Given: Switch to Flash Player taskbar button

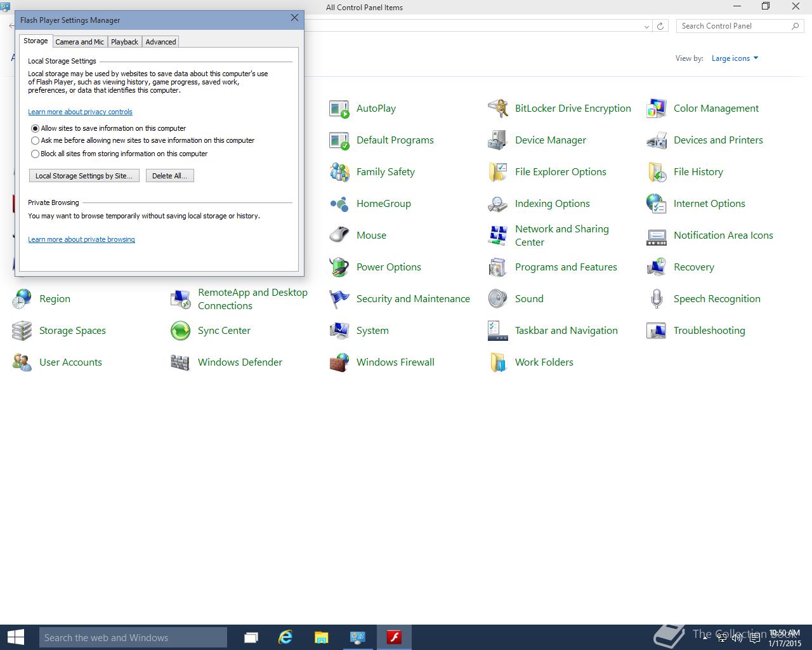Looking at the screenshot, I should 395,637.
